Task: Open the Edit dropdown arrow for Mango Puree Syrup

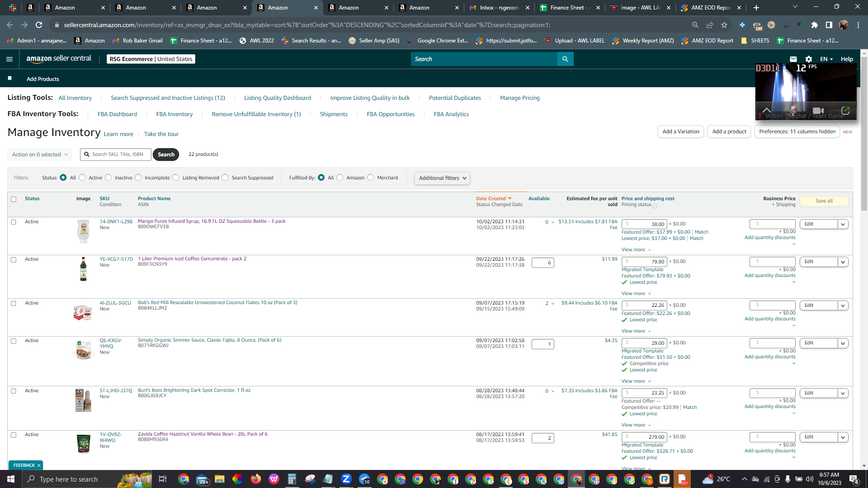Action: tap(843, 225)
